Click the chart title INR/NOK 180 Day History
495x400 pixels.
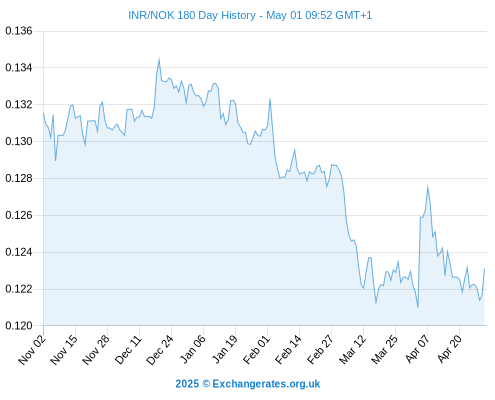click(192, 15)
